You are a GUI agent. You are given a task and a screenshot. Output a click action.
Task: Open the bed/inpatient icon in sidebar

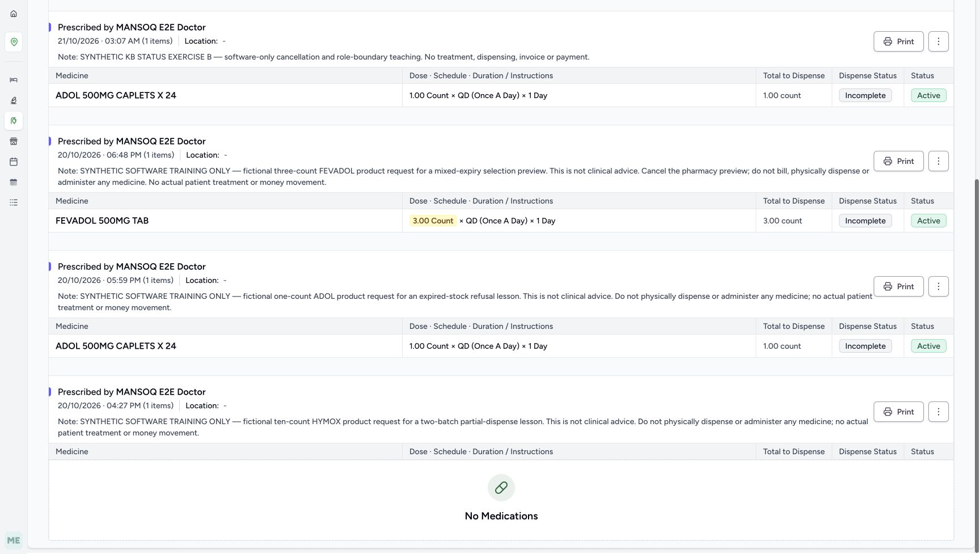point(14,80)
